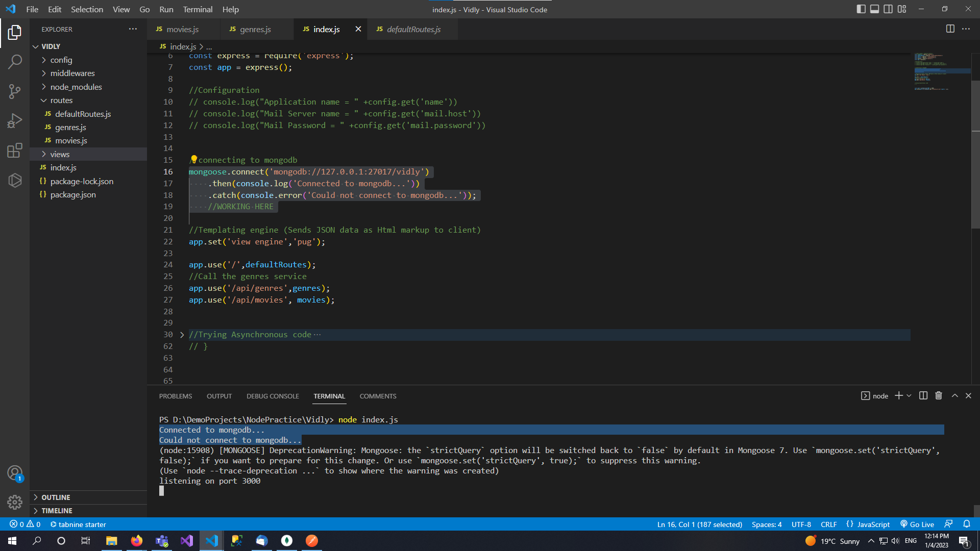The image size is (980, 551).
Task: Maximize the panel size
Action: pyautogui.click(x=954, y=396)
